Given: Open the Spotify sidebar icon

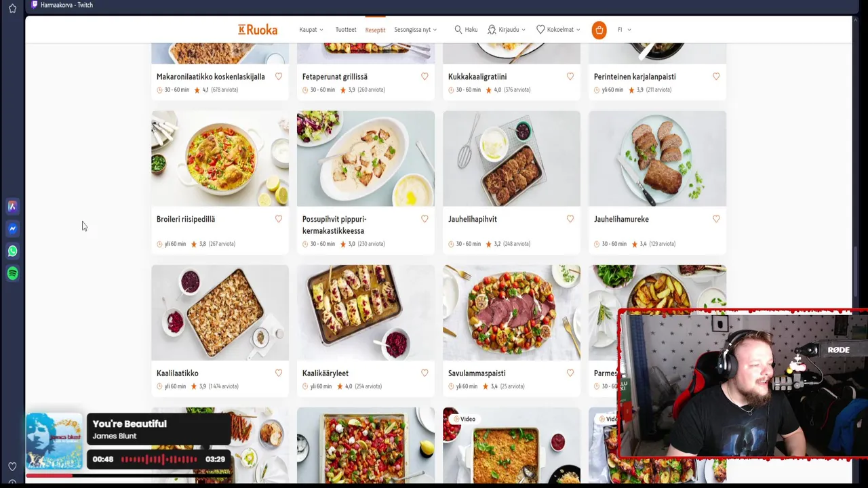Looking at the screenshot, I should pyautogui.click(x=12, y=273).
